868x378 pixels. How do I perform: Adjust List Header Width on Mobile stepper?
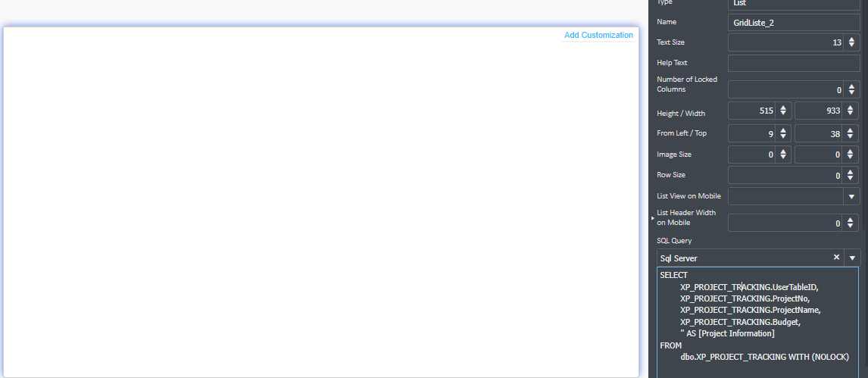[x=851, y=223]
